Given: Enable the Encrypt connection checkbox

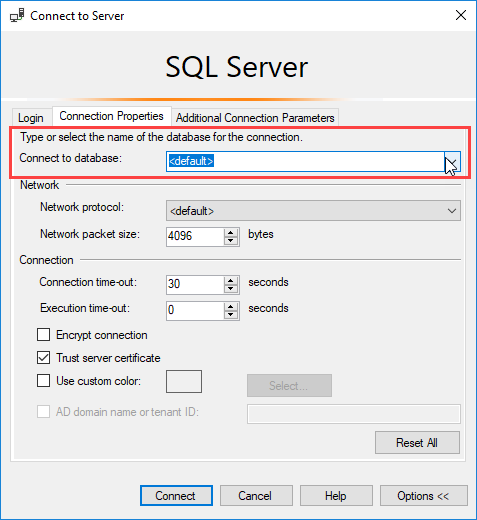Looking at the screenshot, I should coord(43,335).
